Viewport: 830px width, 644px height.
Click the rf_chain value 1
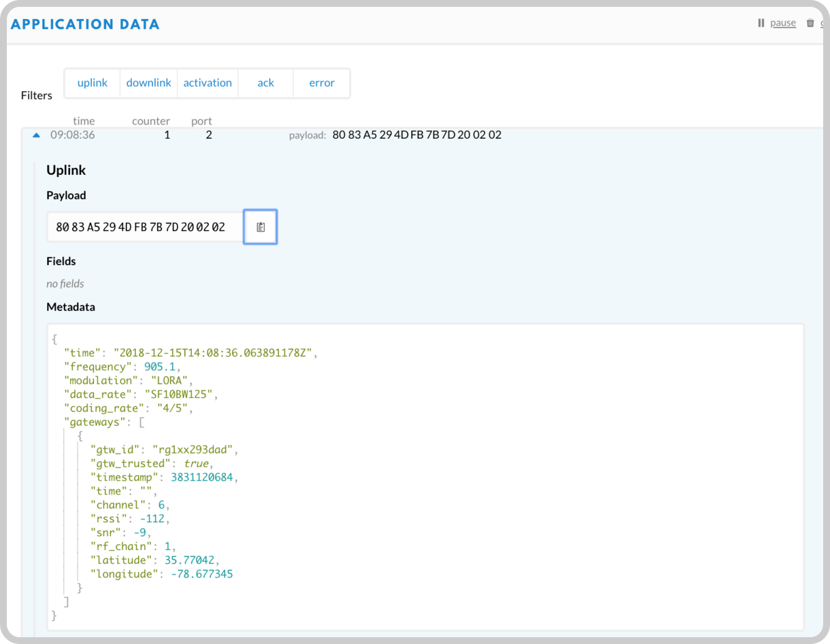click(167, 546)
